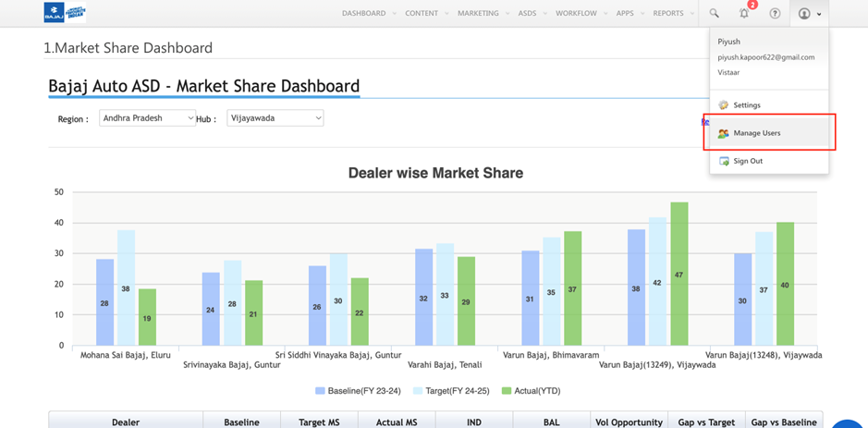This screenshot has height=428, width=868.
Task: Click green Actual bar for Varun Bajaj(13249)
Action: tap(679, 273)
